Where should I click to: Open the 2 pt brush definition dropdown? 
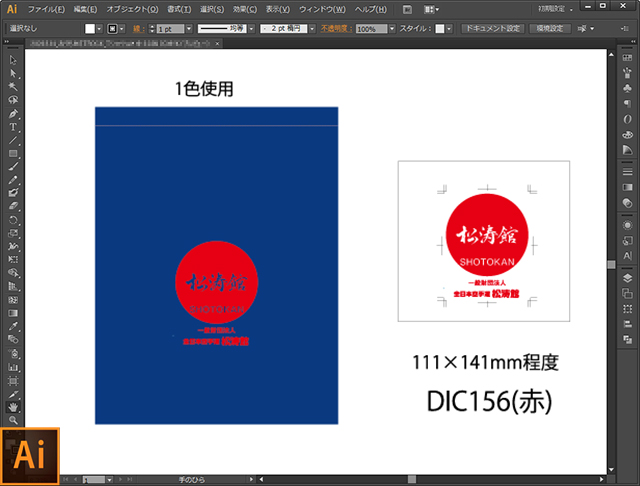pos(312,29)
